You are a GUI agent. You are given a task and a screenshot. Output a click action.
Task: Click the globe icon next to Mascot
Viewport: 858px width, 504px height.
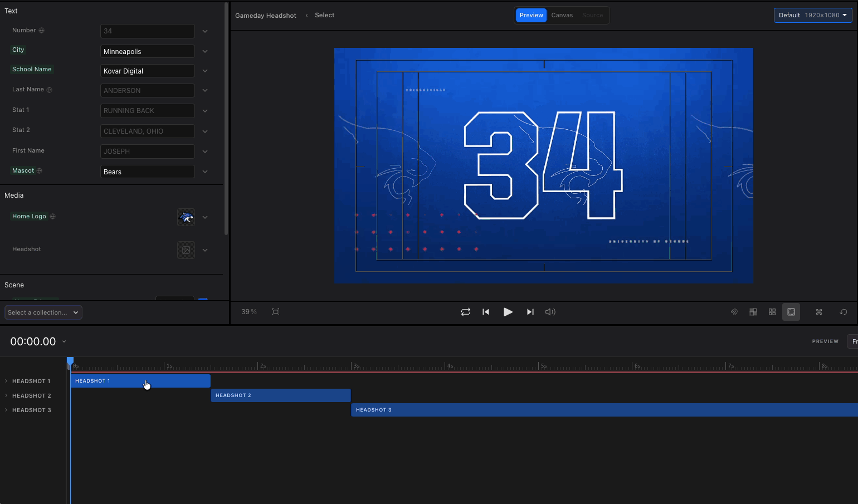pos(40,170)
